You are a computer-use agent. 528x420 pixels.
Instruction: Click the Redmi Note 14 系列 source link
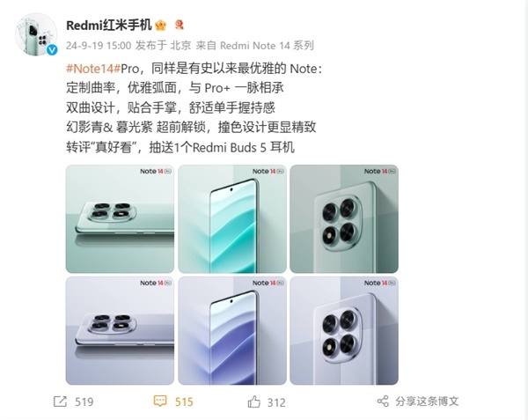(267, 45)
